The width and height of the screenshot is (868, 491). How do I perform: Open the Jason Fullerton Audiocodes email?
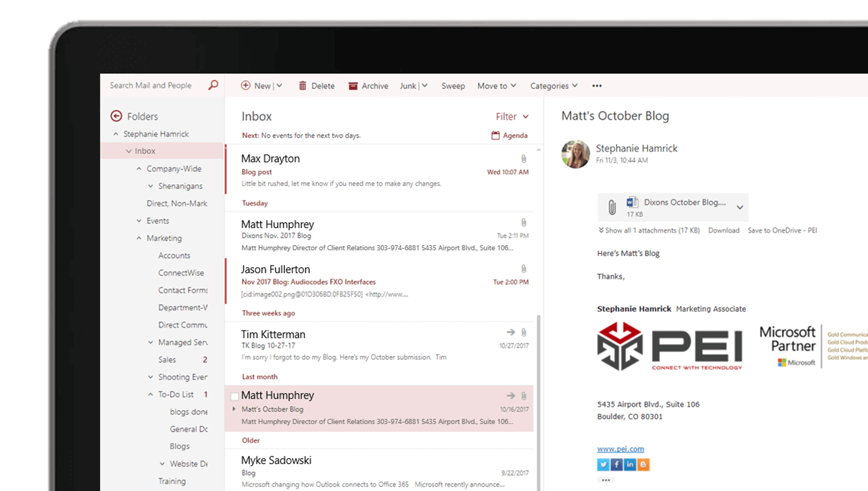(x=380, y=281)
